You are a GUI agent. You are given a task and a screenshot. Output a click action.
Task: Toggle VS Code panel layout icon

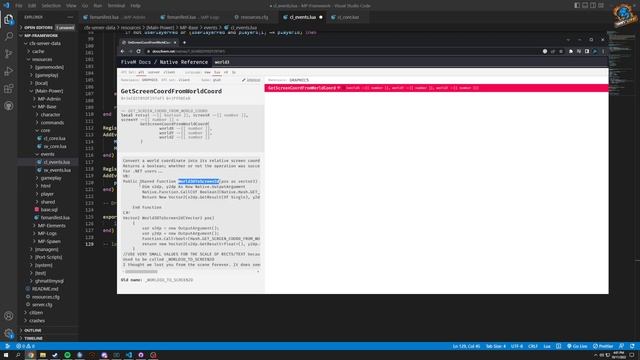click(x=585, y=5)
